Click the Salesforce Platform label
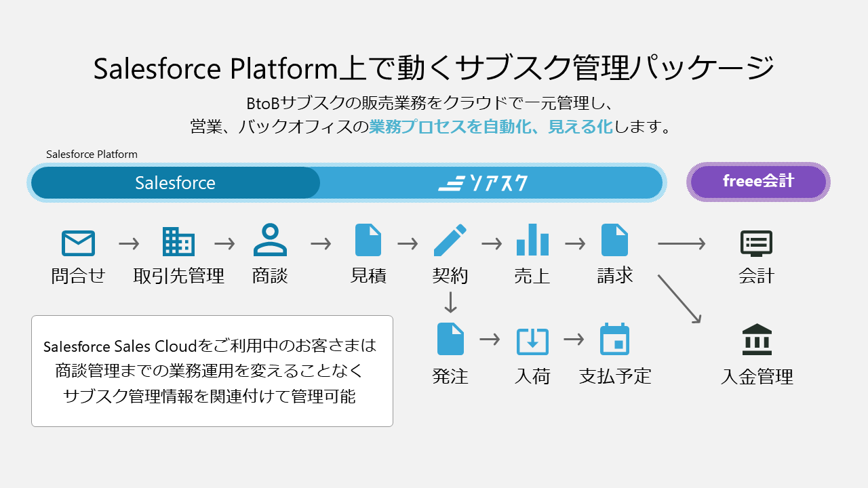The width and height of the screenshot is (868, 488). (91, 154)
